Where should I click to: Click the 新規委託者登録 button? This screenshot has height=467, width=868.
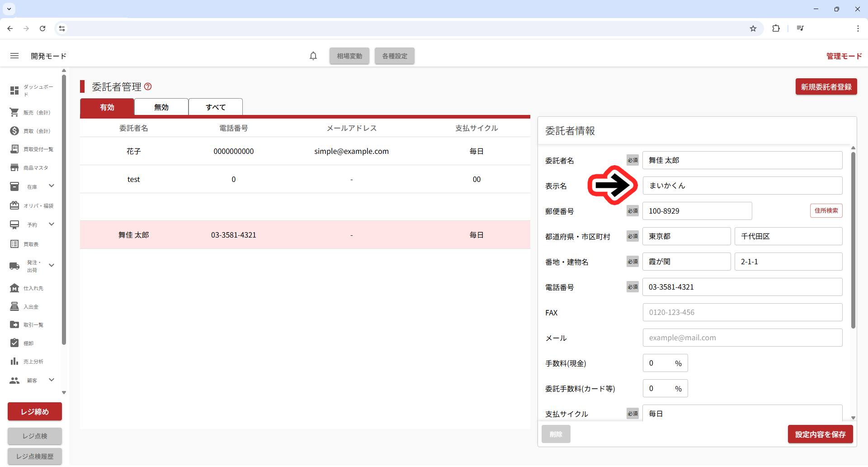[x=826, y=87]
